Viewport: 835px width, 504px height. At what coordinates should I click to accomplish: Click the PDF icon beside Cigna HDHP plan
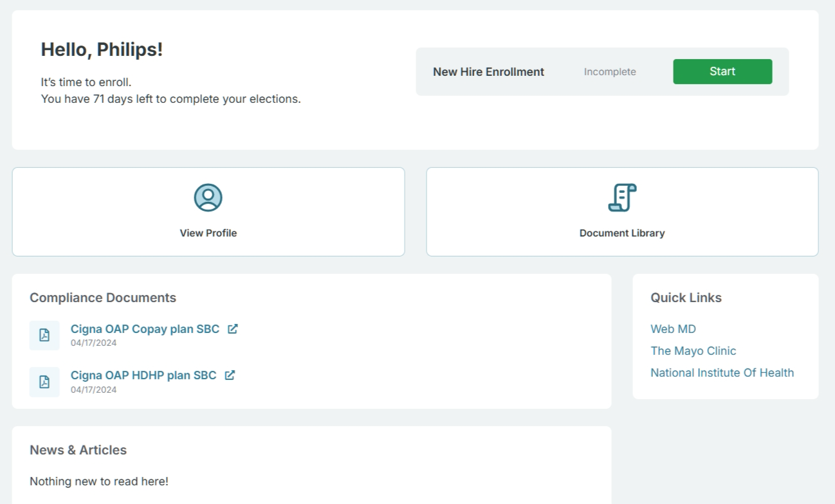44,382
